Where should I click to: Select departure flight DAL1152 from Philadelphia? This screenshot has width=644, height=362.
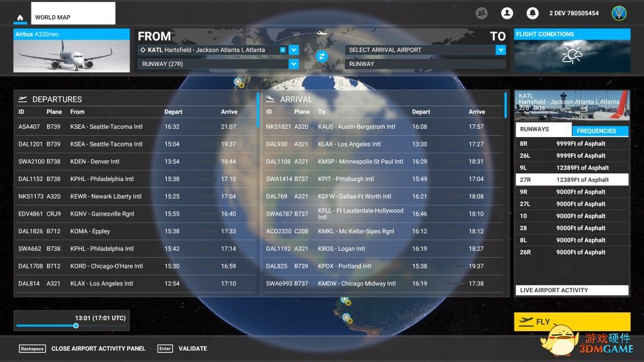click(x=136, y=179)
